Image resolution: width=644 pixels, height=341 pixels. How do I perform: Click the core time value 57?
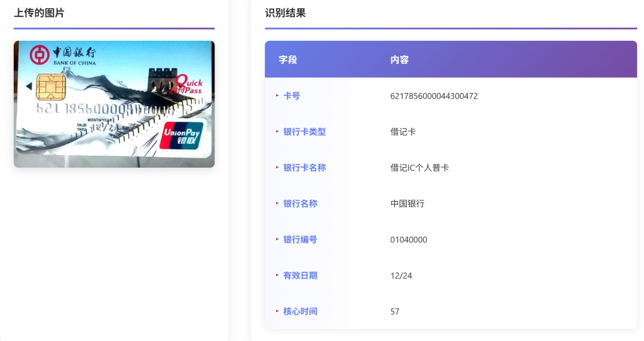(x=395, y=311)
